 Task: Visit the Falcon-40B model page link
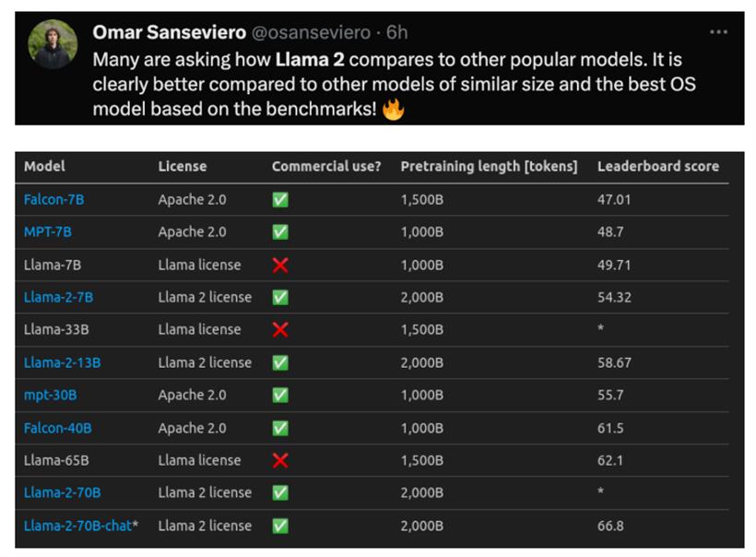click(57, 428)
